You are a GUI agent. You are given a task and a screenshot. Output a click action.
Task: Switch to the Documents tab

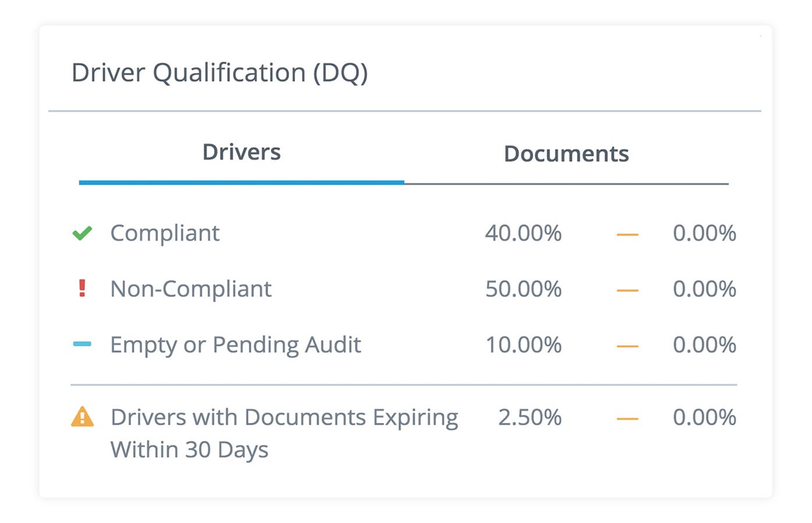pos(566,154)
